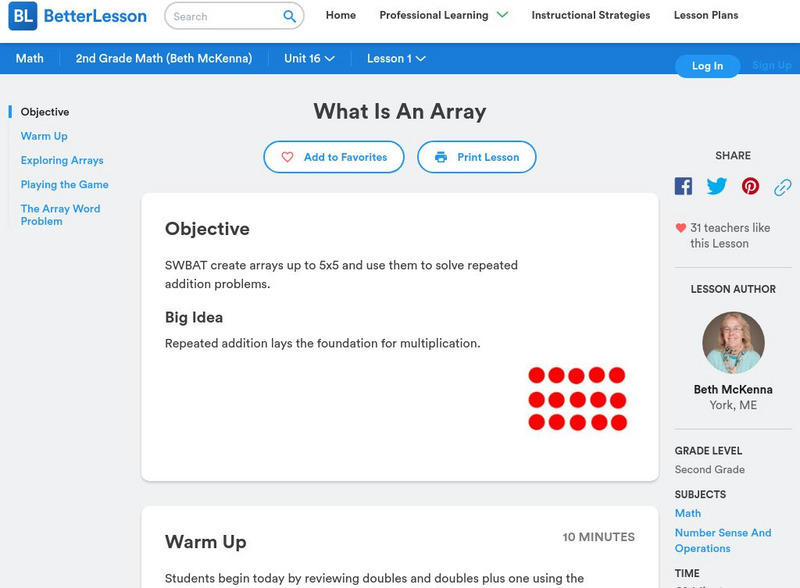Jump to Exploring Arrays section
Image resolution: width=800 pixels, height=588 pixels.
62,160
